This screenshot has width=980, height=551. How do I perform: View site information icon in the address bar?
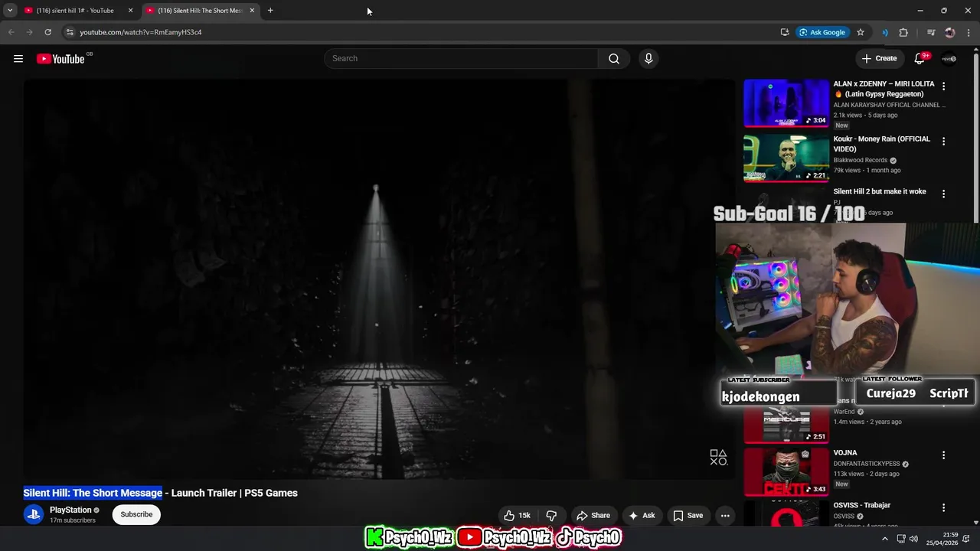click(69, 32)
